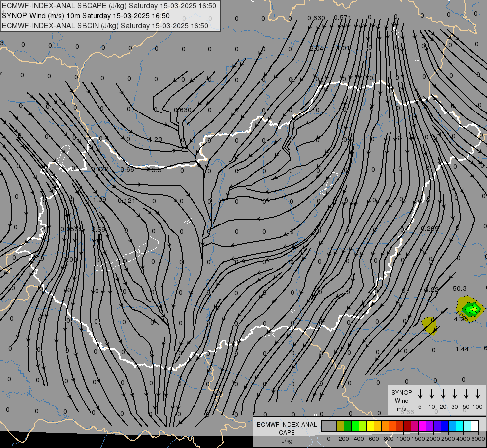Select the white CAPE legend swatch
Viewport: 487px width, 448px height.
[x=474, y=426]
